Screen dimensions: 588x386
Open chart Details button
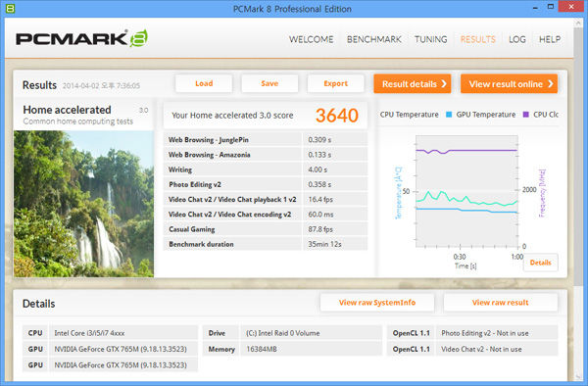point(540,263)
